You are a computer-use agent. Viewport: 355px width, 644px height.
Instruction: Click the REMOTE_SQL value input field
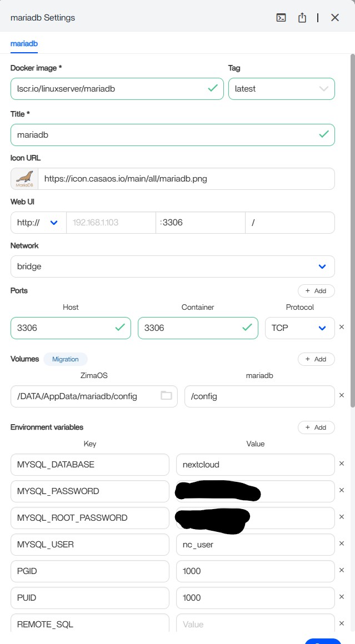coord(255,624)
